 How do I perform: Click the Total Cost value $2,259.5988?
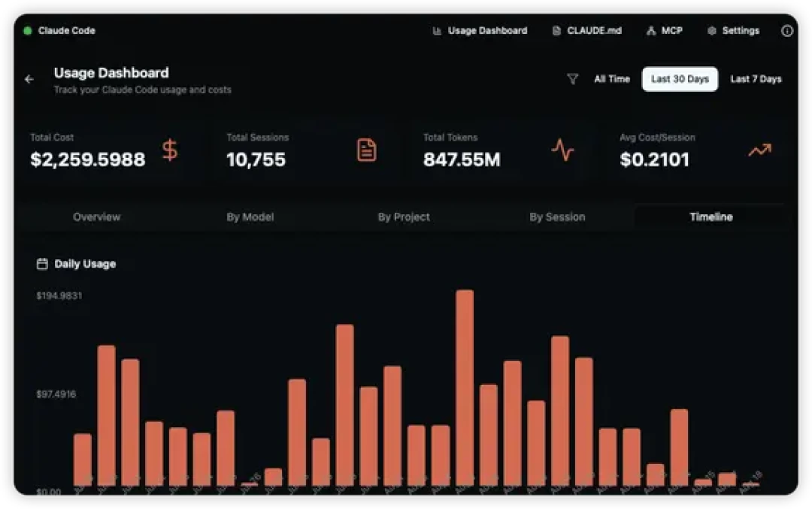point(87,159)
